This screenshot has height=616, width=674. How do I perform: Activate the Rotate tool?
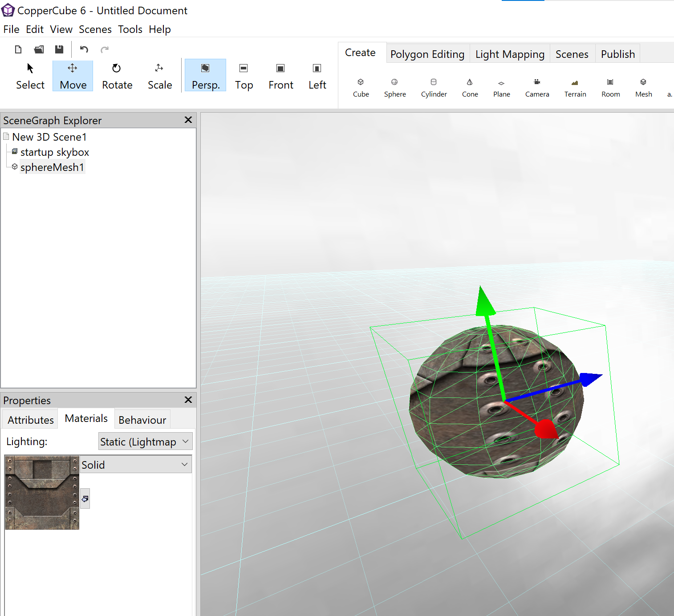[117, 76]
